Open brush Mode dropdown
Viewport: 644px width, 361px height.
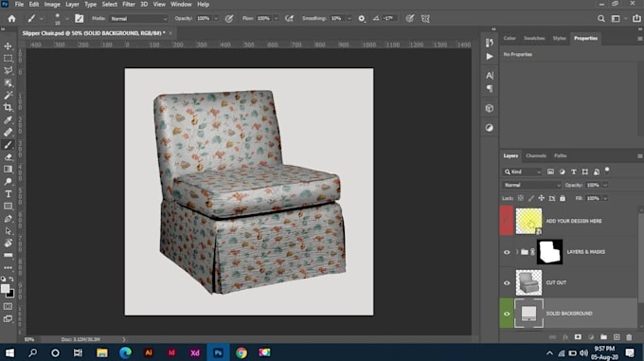pyautogui.click(x=139, y=19)
